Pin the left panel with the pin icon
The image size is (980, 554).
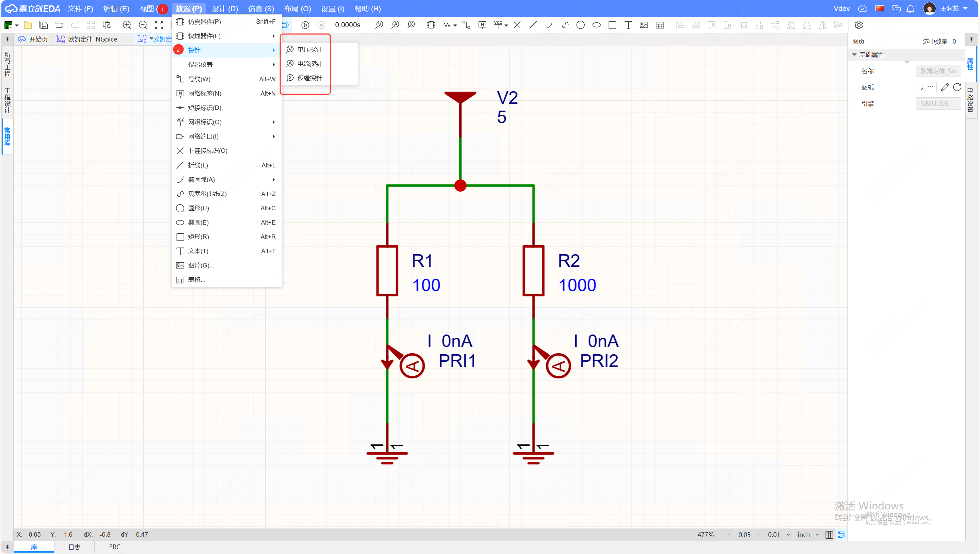click(x=7, y=39)
